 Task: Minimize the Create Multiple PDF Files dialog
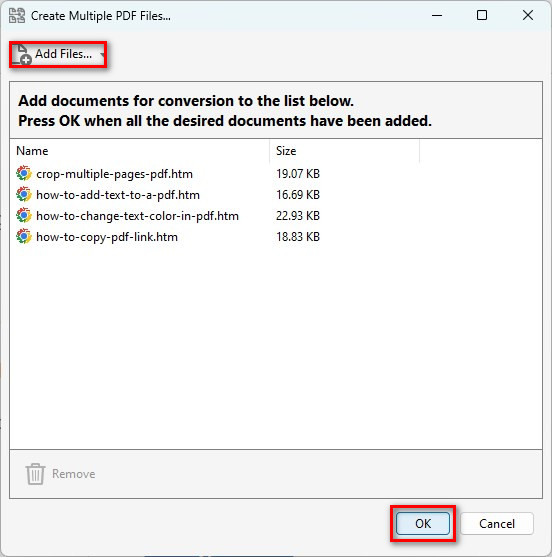coord(437,16)
